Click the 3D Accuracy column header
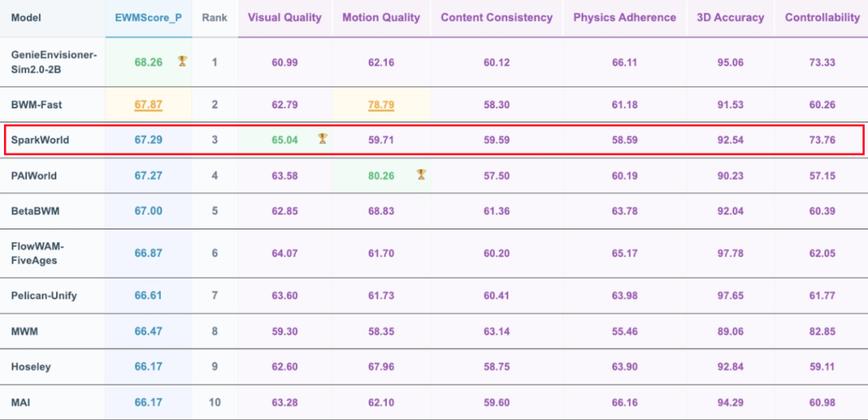This screenshot has width=868, height=420. [731, 18]
